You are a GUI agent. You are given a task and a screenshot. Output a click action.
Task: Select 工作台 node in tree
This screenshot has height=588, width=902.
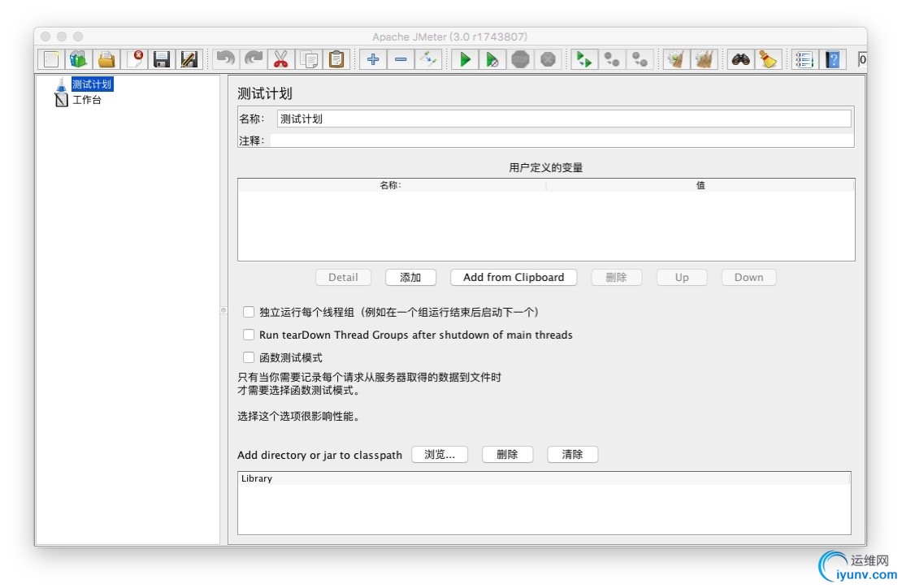[86, 100]
